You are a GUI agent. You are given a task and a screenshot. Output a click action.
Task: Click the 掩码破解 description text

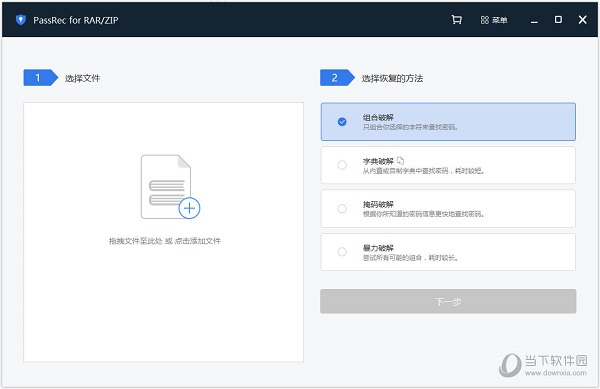423,214
